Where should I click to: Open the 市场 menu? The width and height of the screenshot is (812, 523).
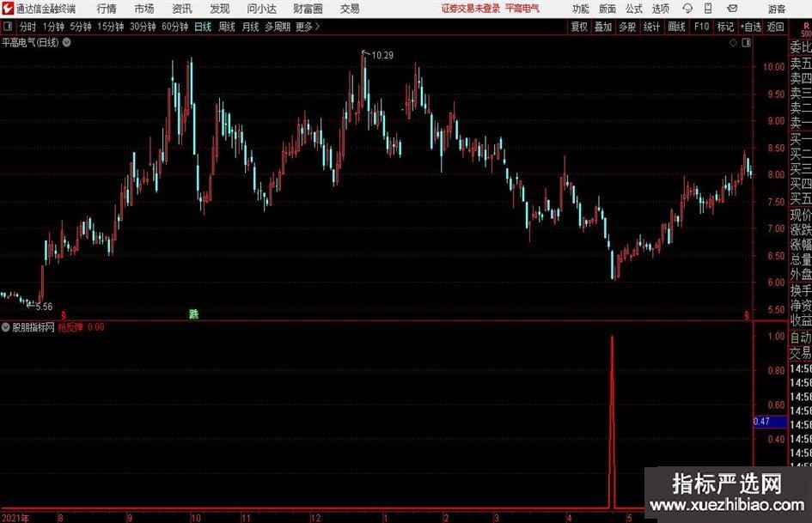click(144, 9)
